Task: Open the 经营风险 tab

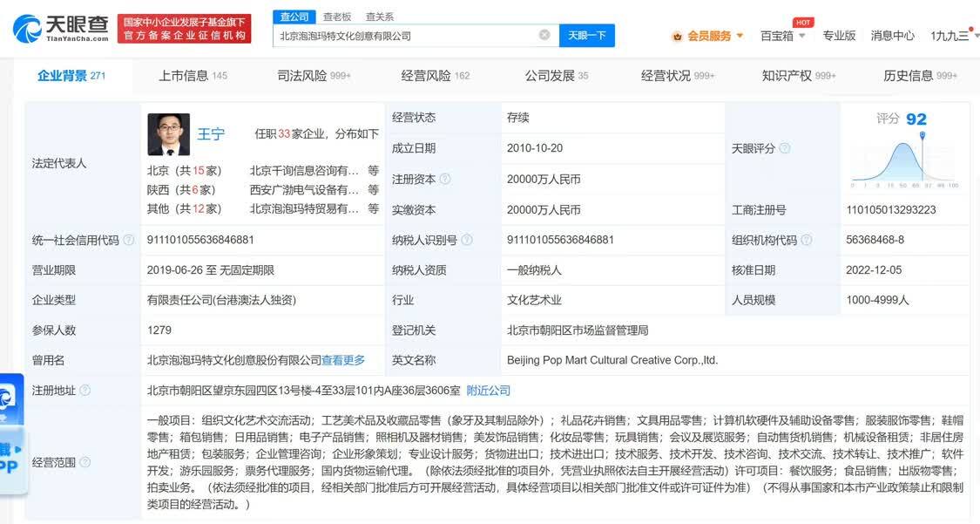Action: [435, 76]
